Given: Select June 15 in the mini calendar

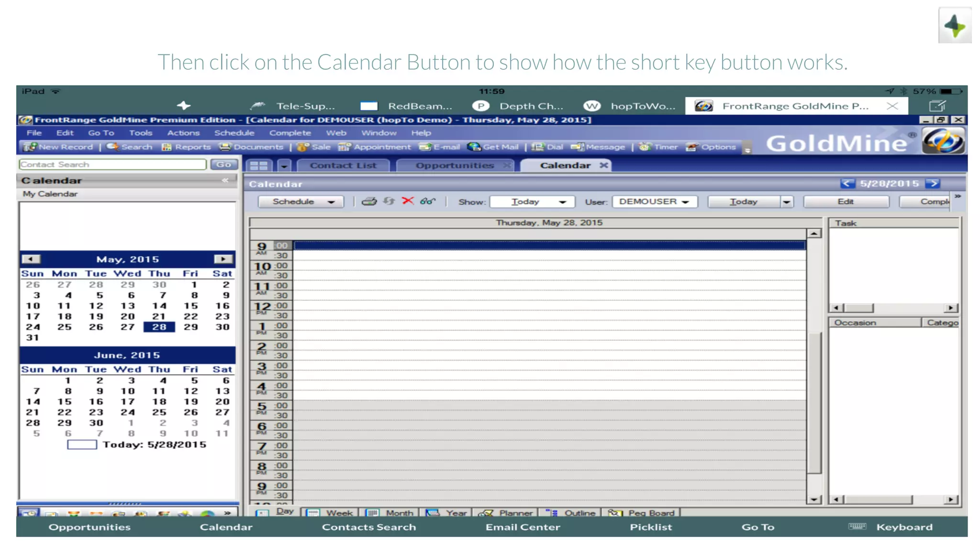Looking at the screenshot, I should coord(65,402).
